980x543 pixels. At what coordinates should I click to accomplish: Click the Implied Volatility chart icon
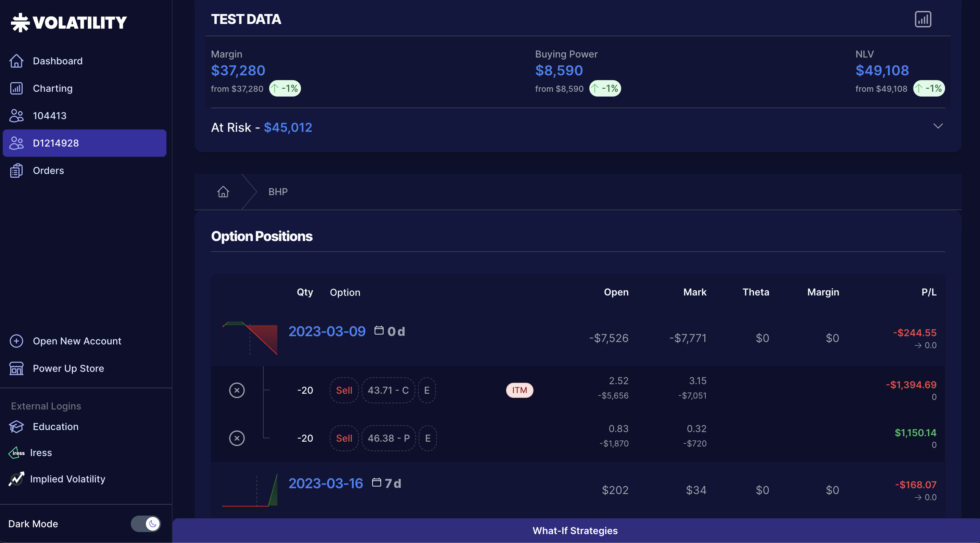[16, 479]
